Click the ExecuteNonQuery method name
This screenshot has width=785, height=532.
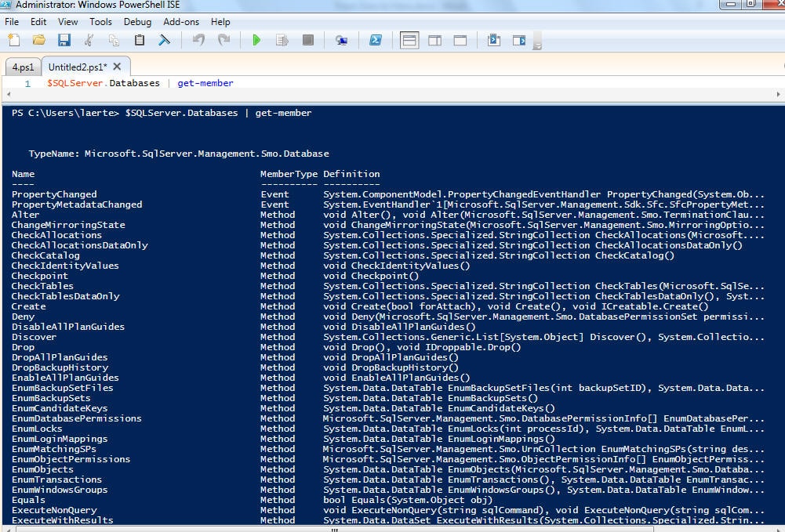pos(54,511)
